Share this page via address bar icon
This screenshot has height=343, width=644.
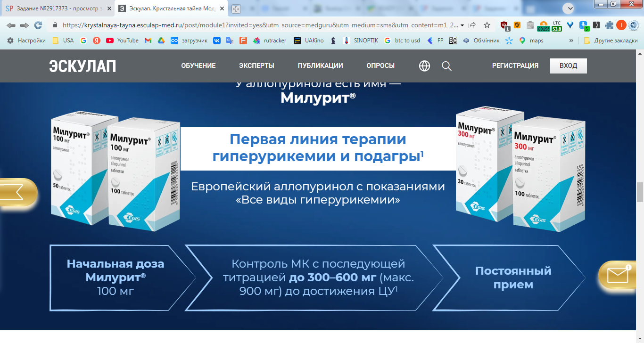tap(472, 25)
